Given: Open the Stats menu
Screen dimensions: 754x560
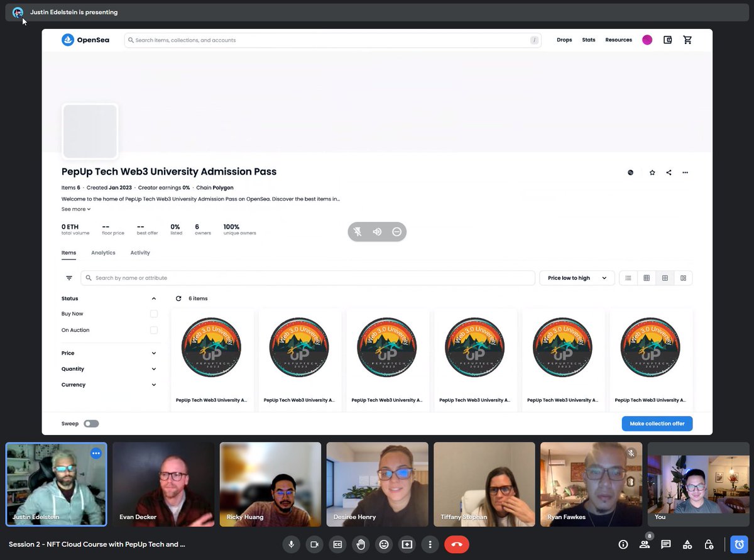Looking at the screenshot, I should pyautogui.click(x=589, y=40).
